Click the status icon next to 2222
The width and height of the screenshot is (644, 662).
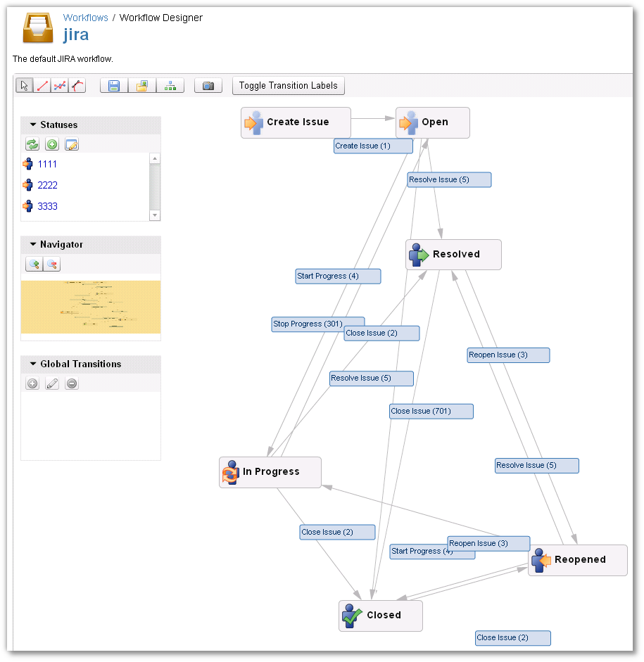pyautogui.click(x=28, y=185)
